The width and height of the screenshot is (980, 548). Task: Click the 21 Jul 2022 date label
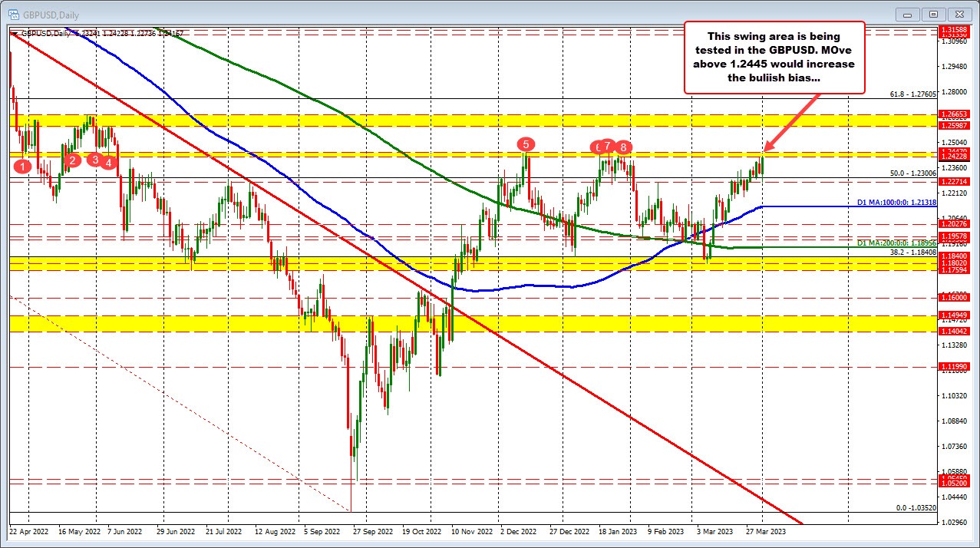point(224,530)
